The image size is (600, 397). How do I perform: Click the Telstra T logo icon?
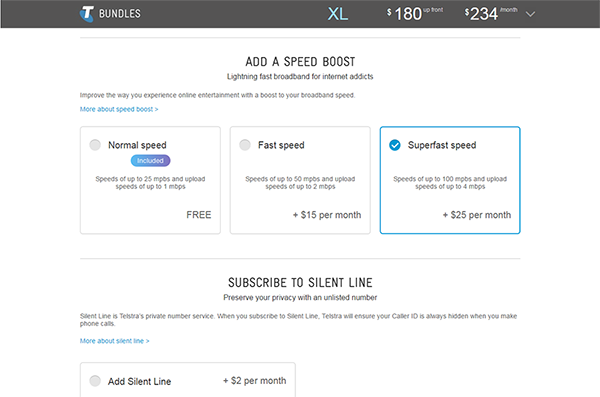tap(87, 14)
